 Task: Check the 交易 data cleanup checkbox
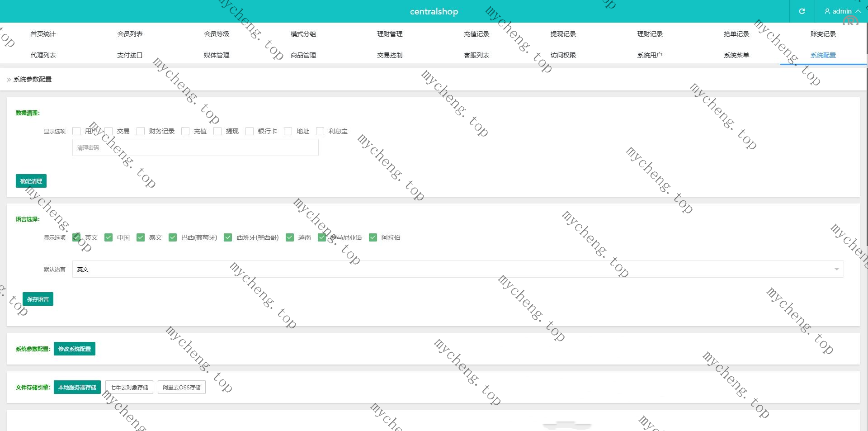click(x=109, y=131)
